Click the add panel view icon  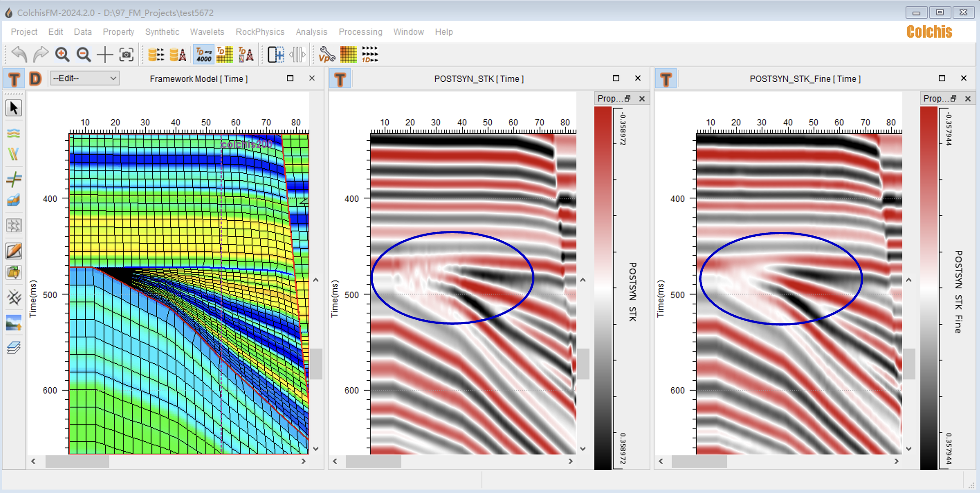(276, 55)
